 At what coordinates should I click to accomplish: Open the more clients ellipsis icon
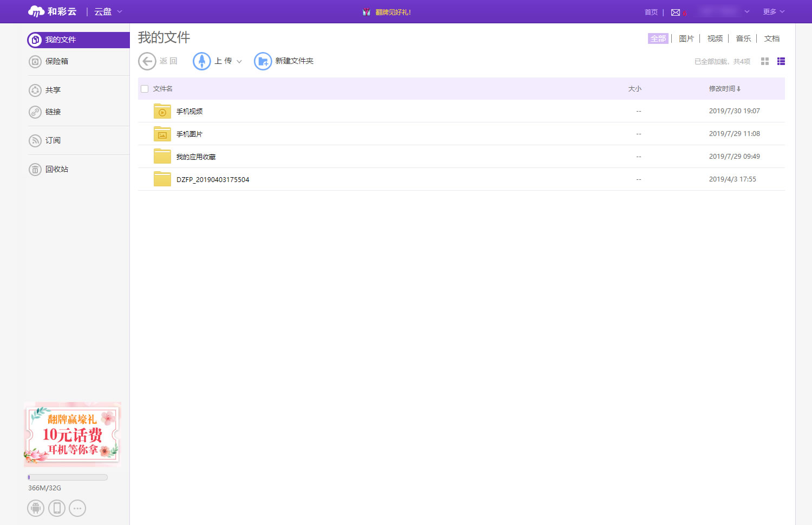pos(77,508)
